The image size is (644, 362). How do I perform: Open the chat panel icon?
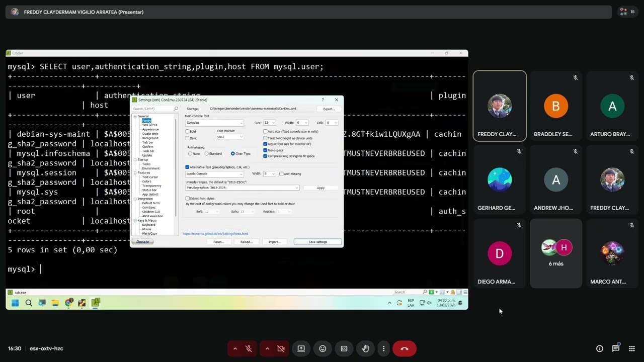coord(616,348)
